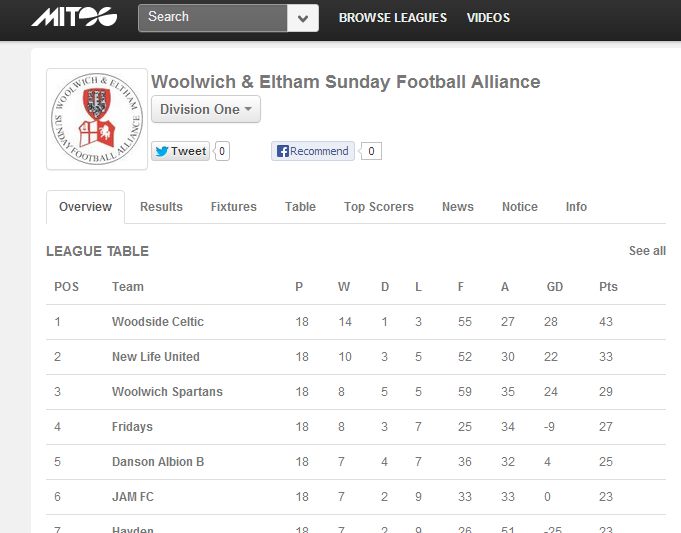Open Woolwich Spartans team link
681x533 pixels.
(167, 392)
